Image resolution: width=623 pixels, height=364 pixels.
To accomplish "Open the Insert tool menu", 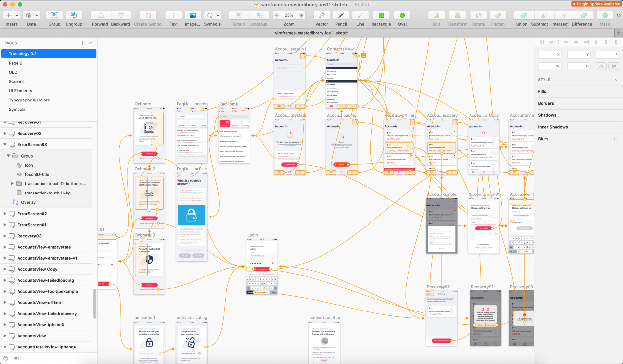I will tap(11, 15).
